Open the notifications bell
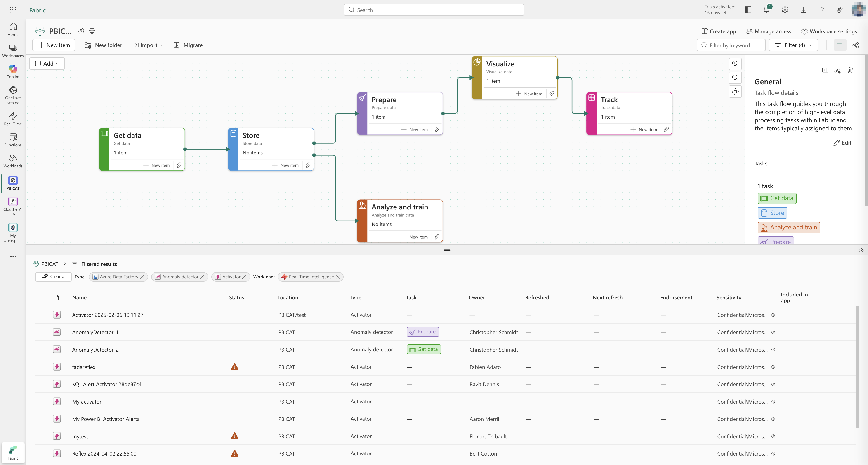868x465 pixels. pyautogui.click(x=767, y=10)
